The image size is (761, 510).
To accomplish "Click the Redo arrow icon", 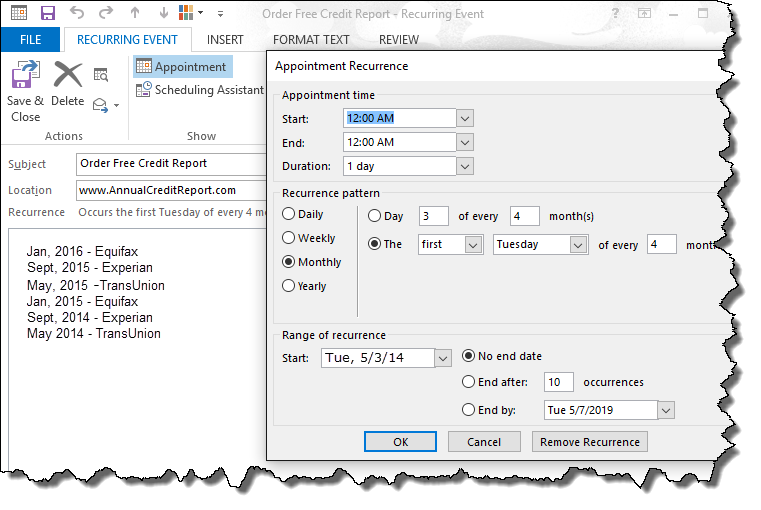I will click(x=105, y=14).
